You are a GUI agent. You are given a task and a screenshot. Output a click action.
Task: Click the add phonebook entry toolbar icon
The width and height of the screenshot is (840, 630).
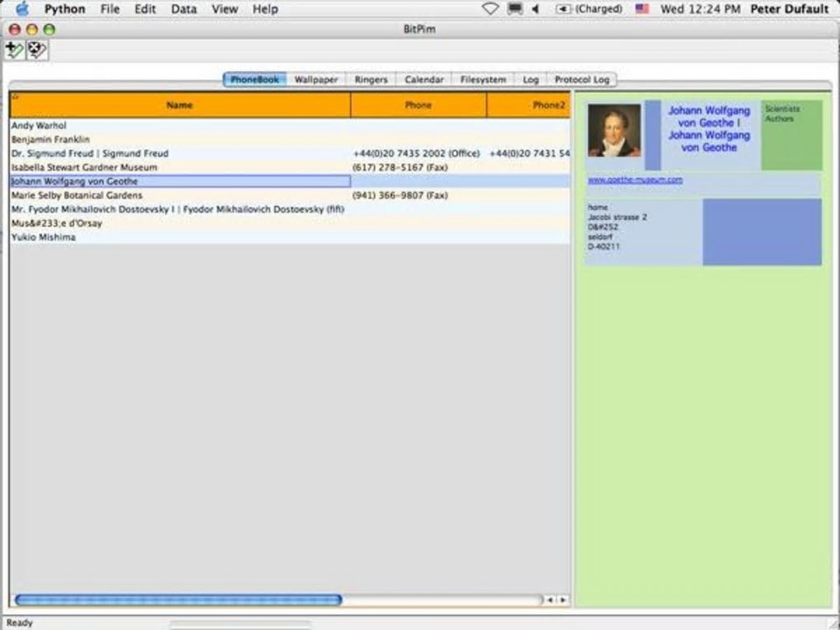click(x=15, y=50)
